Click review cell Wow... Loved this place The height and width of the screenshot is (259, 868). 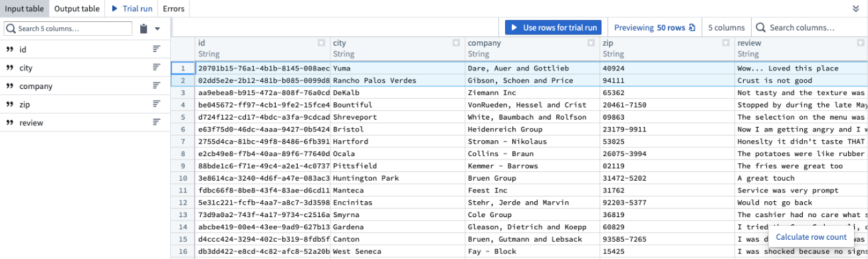click(x=801, y=68)
